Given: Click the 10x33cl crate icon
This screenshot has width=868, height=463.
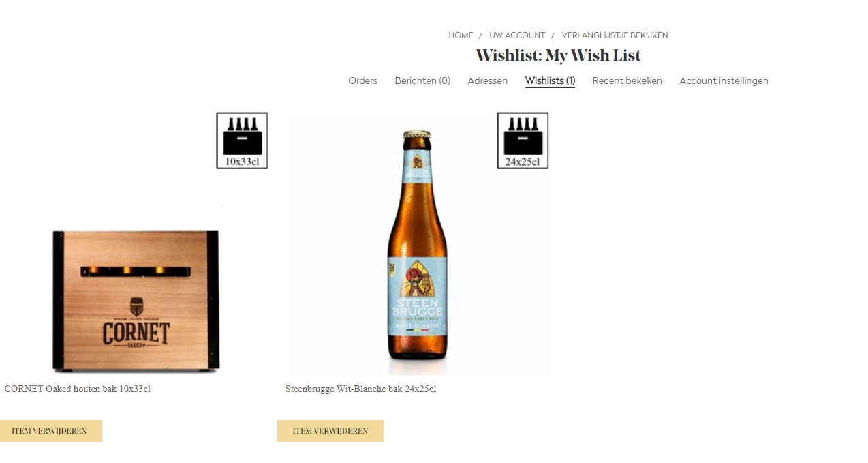Looking at the screenshot, I should 242,140.
